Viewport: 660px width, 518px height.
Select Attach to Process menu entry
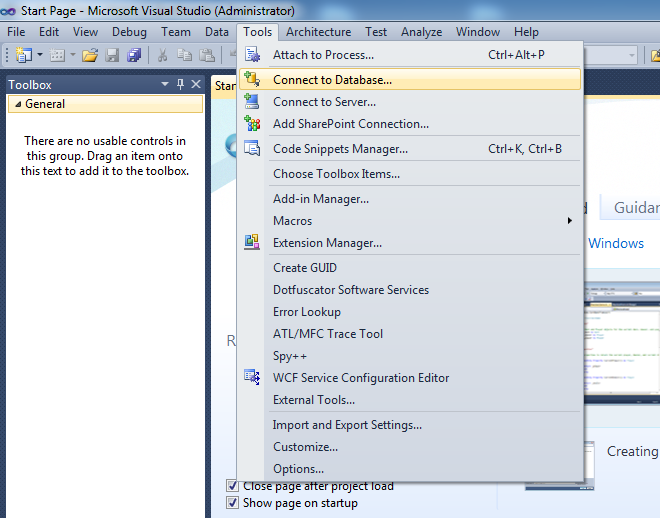(410, 55)
